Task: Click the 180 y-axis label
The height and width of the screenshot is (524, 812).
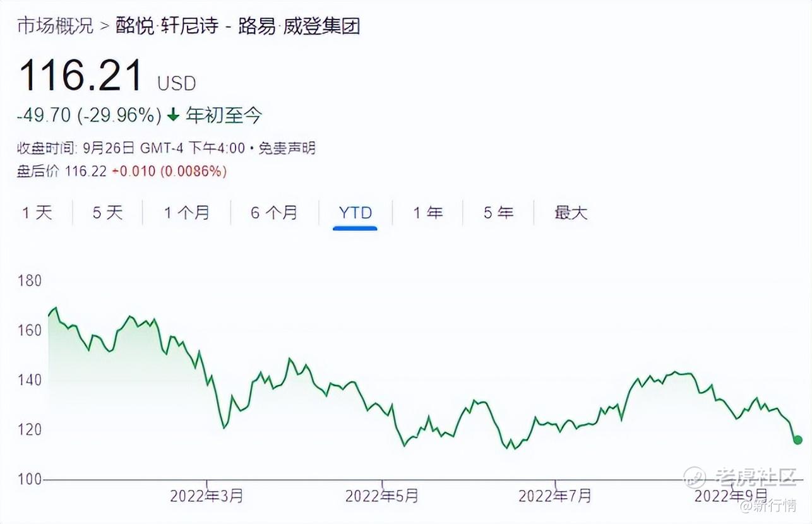Action: (x=29, y=280)
